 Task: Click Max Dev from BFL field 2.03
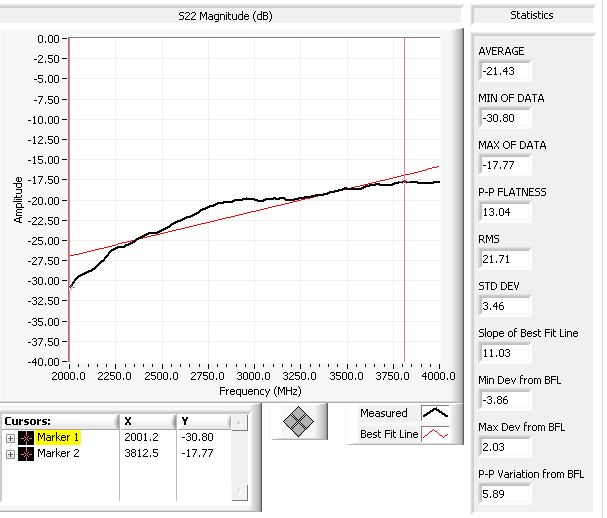[505, 447]
